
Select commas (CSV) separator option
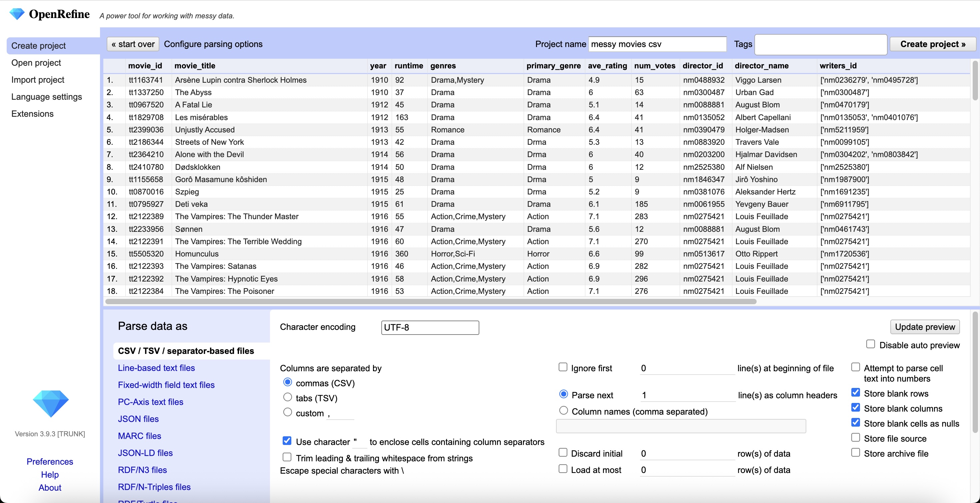tap(288, 382)
